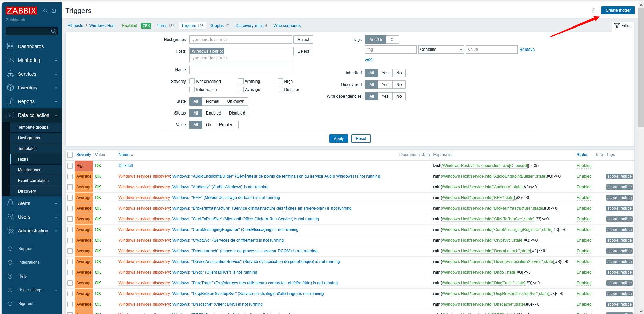Screen dimensions: 644x314
Task: Open the Discovery rules tab
Action: (x=249, y=26)
